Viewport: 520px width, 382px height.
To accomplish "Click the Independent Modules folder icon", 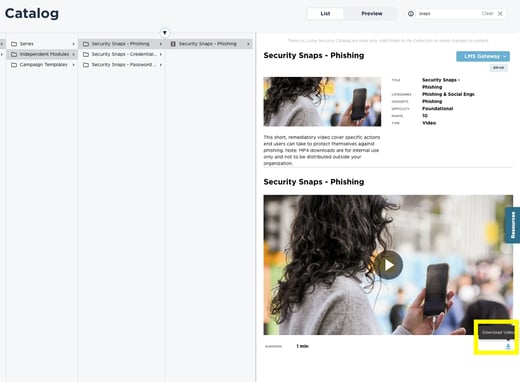I will [14, 54].
